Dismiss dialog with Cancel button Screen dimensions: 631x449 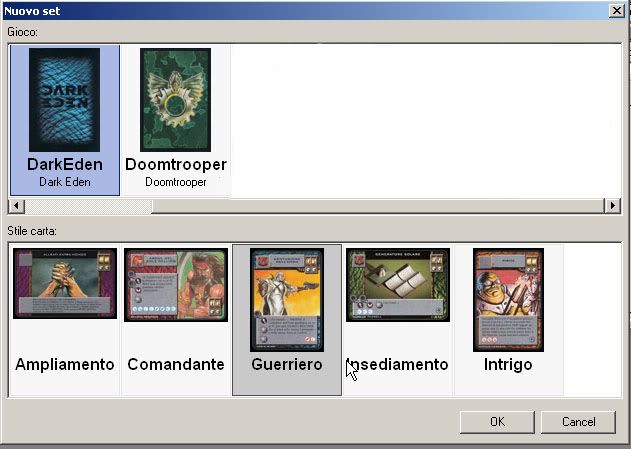(578, 422)
